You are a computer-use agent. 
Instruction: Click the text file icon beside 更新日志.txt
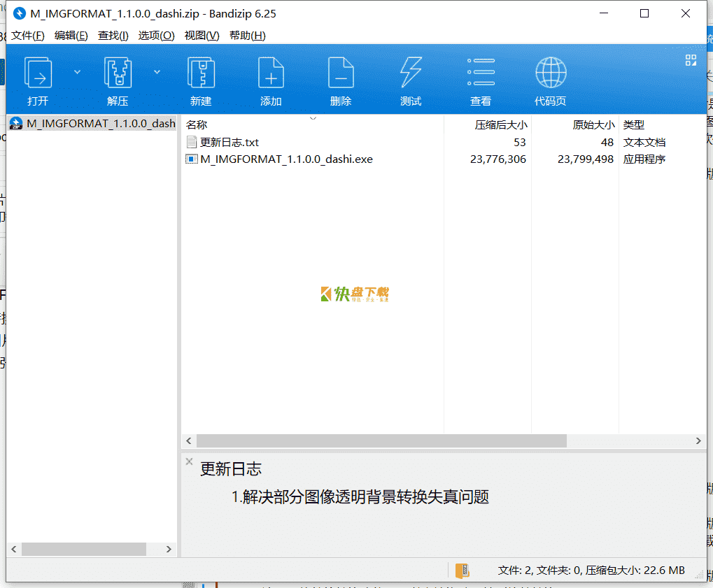coord(192,142)
